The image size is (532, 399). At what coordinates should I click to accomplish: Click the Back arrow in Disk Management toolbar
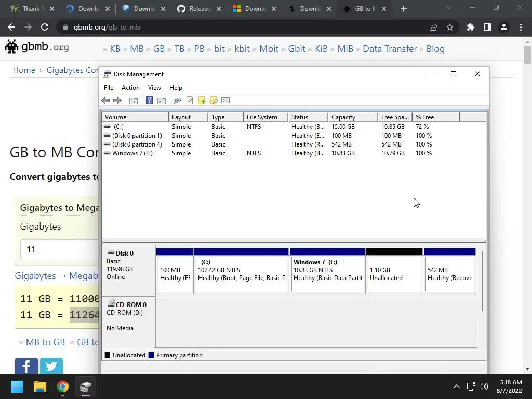pyautogui.click(x=105, y=100)
